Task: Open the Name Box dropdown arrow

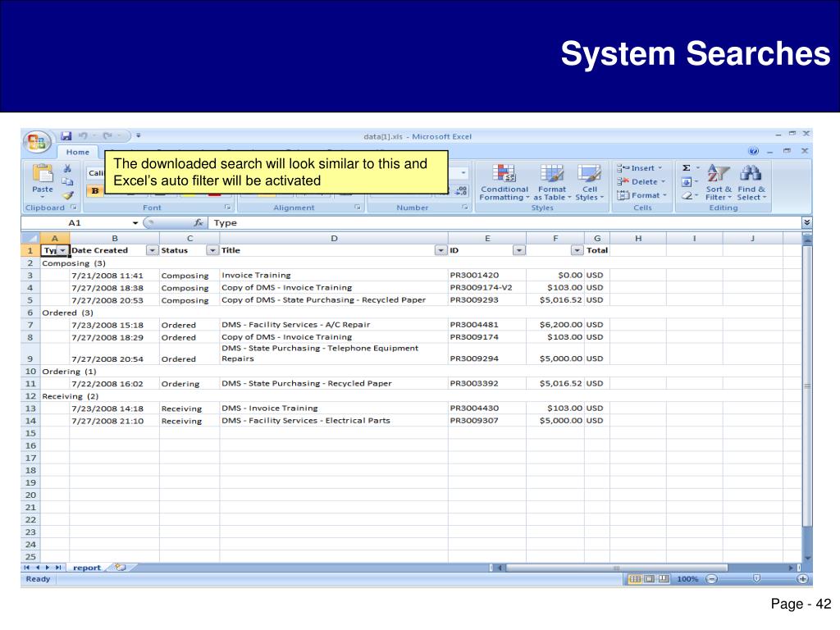Action: pyautogui.click(x=135, y=223)
